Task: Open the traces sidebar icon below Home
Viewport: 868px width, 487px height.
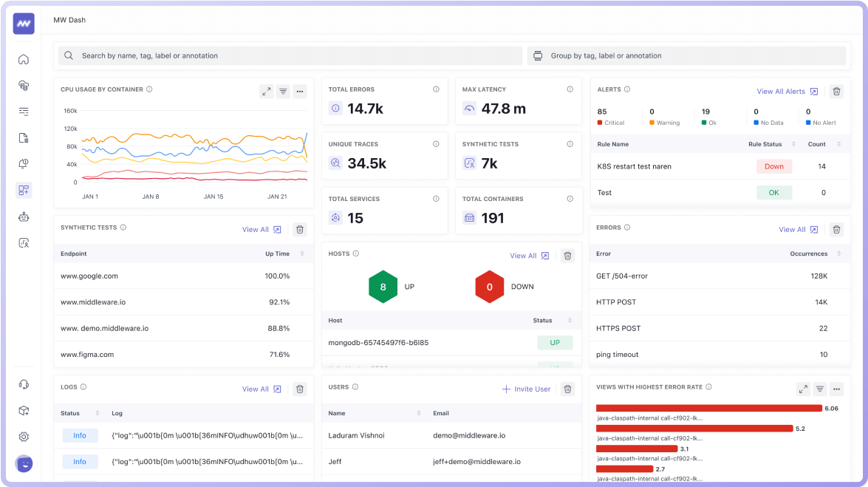Action: tap(24, 85)
